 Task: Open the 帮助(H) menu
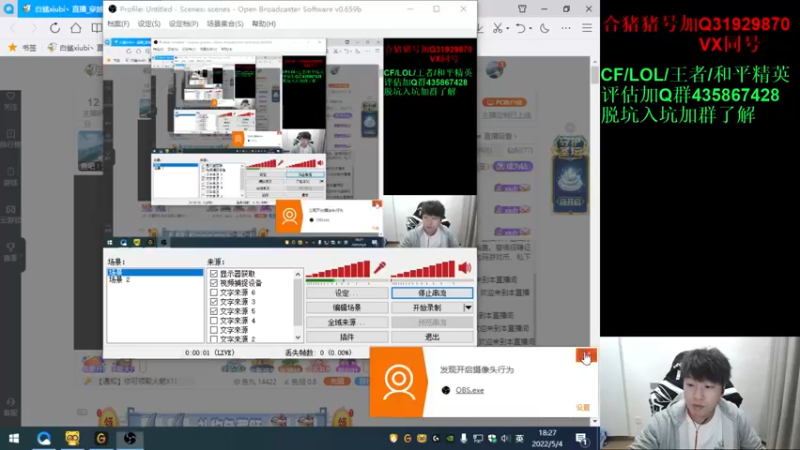pos(264,23)
